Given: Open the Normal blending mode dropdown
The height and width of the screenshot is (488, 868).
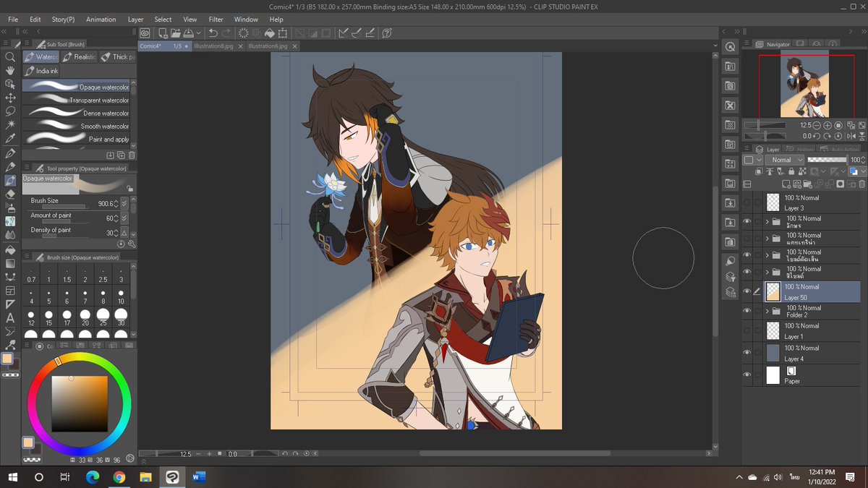Looking at the screenshot, I should (x=785, y=160).
